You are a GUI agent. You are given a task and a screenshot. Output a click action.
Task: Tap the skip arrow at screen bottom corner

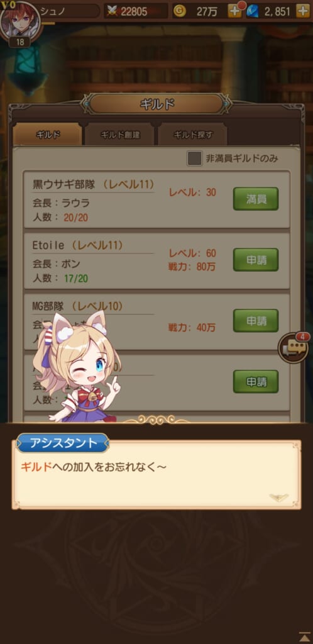[304, 636]
